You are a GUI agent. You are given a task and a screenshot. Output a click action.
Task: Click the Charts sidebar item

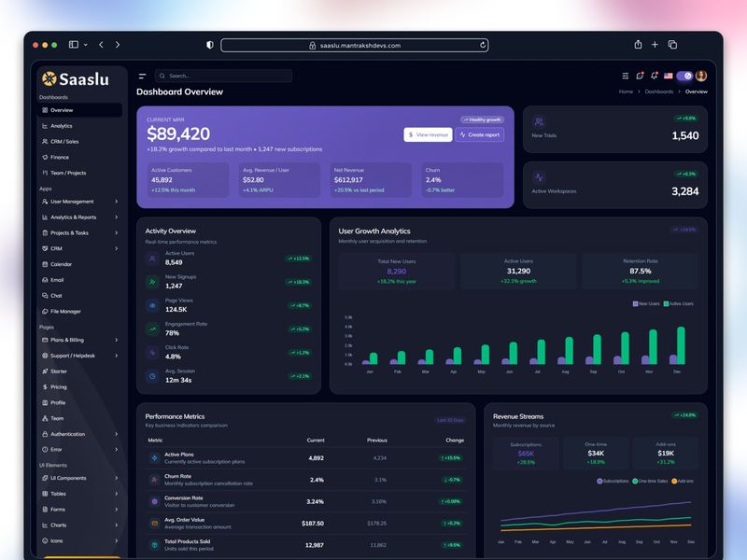79,525
